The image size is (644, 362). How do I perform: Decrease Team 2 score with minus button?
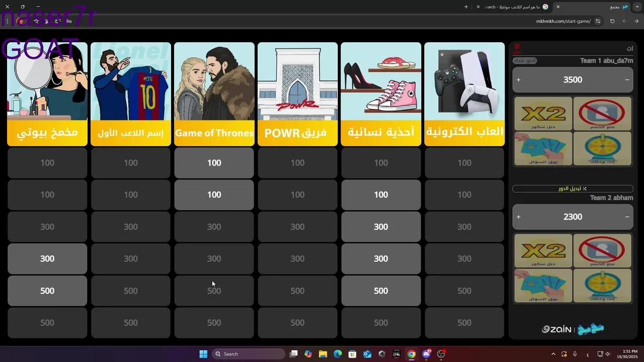coord(627,217)
